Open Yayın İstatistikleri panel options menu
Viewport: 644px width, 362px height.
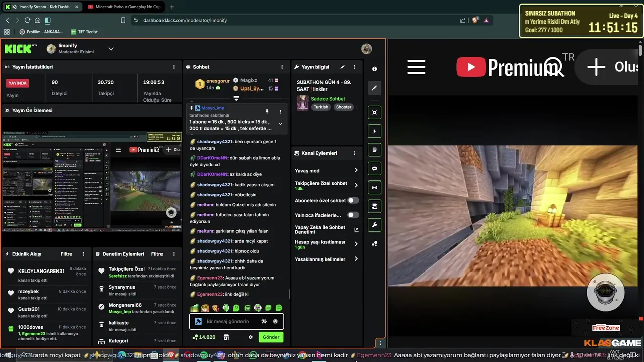(x=174, y=67)
